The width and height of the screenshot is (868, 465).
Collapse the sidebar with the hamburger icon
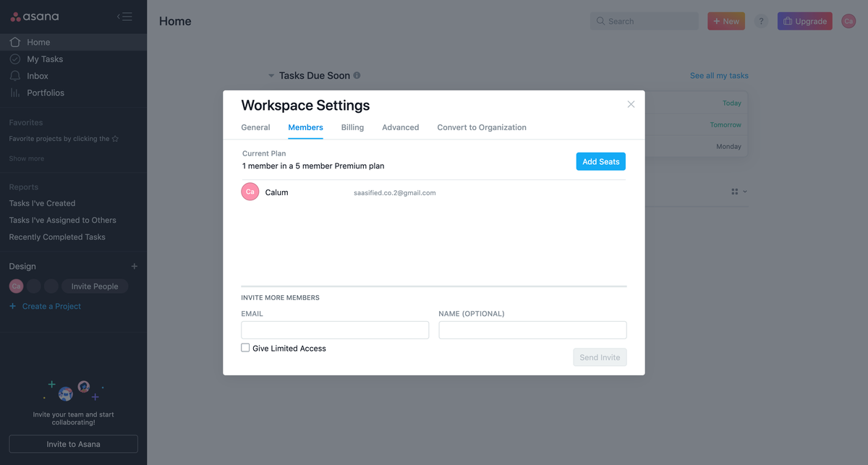point(124,17)
